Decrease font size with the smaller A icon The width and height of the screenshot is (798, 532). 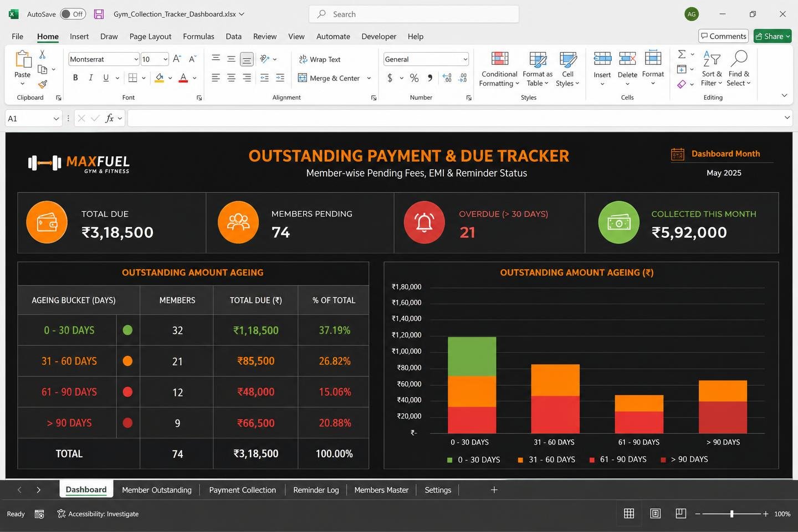tap(192, 59)
